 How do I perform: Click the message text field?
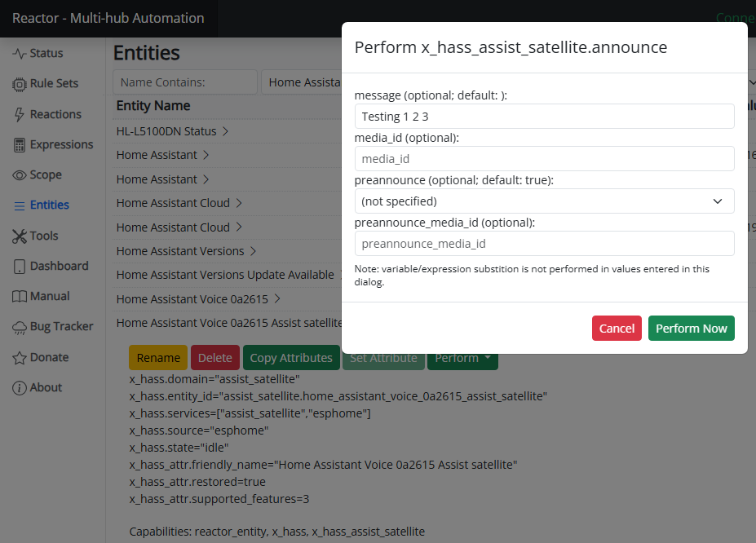[x=544, y=116]
